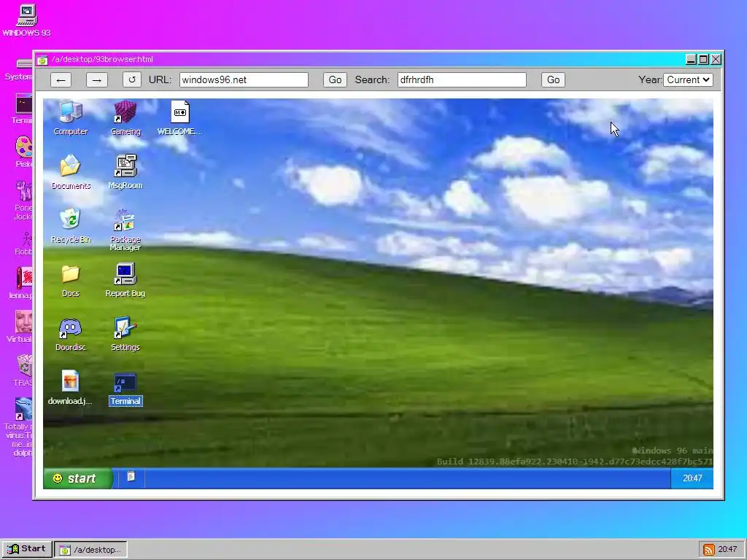Image resolution: width=747 pixels, height=560 pixels.
Task: Launch the MsgRoom icon
Action: click(125, 172)
